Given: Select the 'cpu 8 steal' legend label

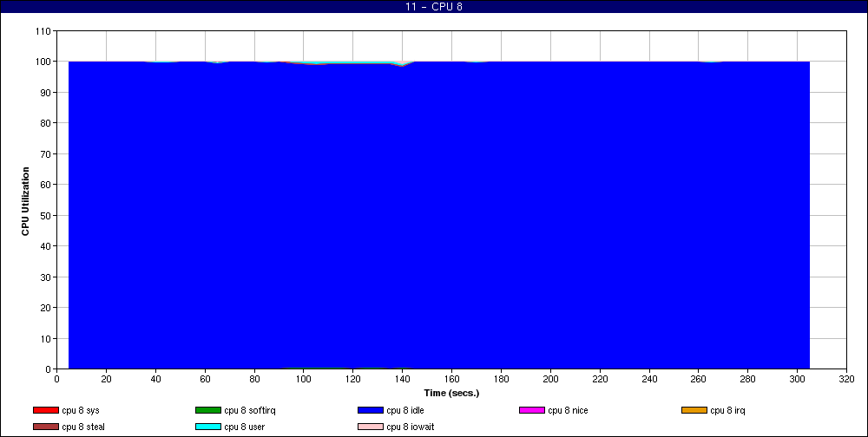Looking at the screenshot, I should 83,427.
